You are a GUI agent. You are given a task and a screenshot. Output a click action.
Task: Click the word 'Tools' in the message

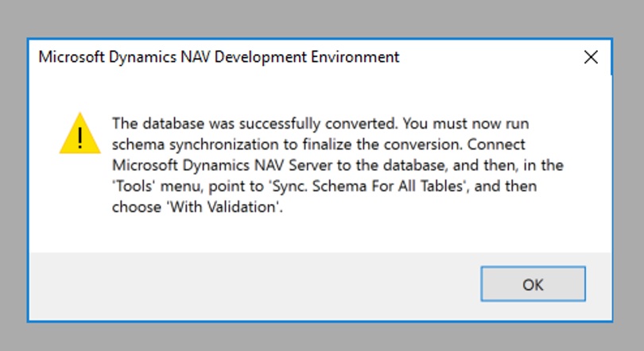134,185
